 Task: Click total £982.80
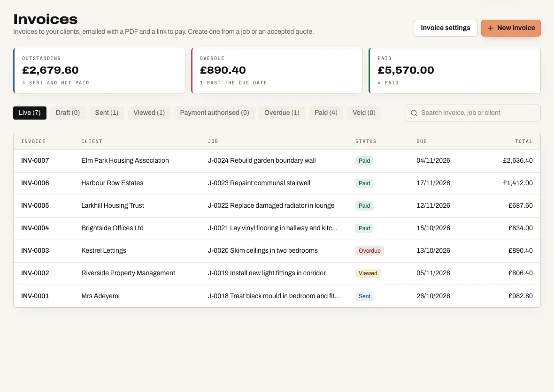click(x=521, y=296)
